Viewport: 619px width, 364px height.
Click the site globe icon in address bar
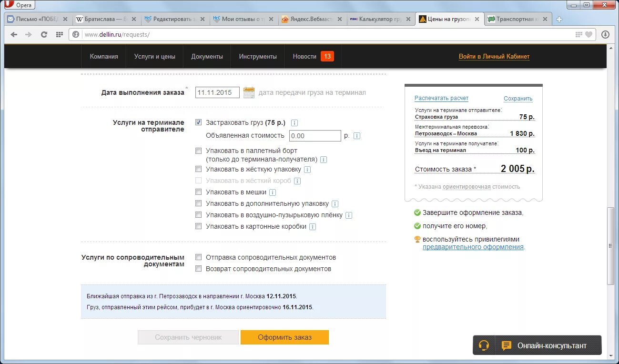click(75, 34)
